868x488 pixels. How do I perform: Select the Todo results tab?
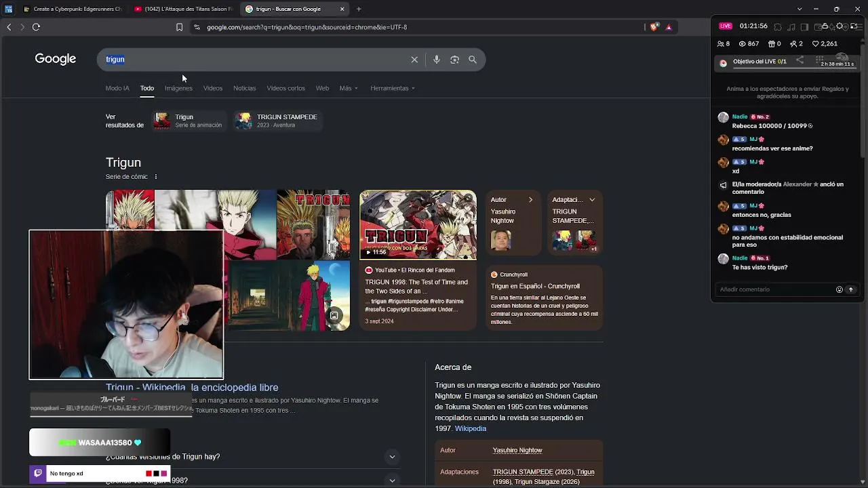coord(147,88)
